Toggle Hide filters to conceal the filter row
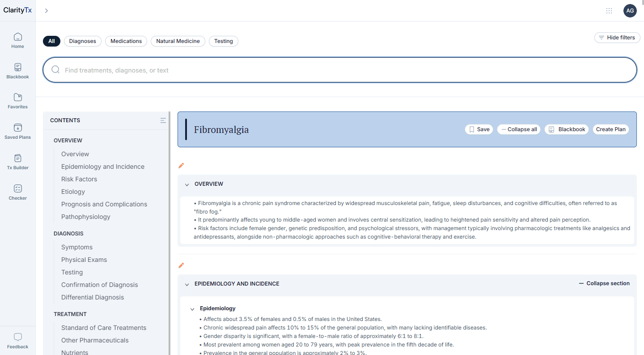Screen dimensions: 644x355 pyautogui.click(x=617, y=38)
